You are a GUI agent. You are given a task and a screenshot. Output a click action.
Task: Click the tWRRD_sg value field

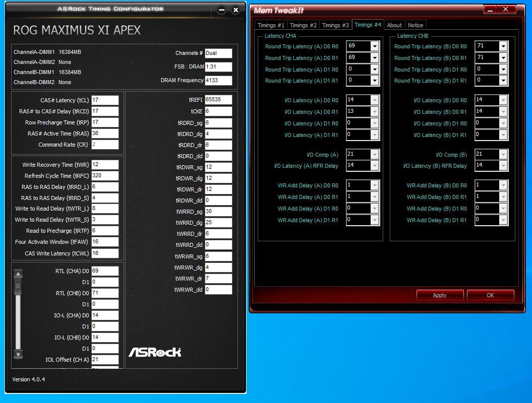(218, 212)
